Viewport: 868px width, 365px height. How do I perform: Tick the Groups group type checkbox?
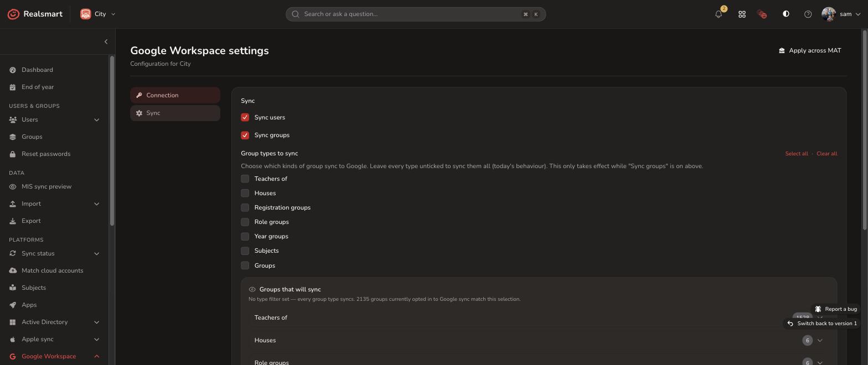(245, 265)
